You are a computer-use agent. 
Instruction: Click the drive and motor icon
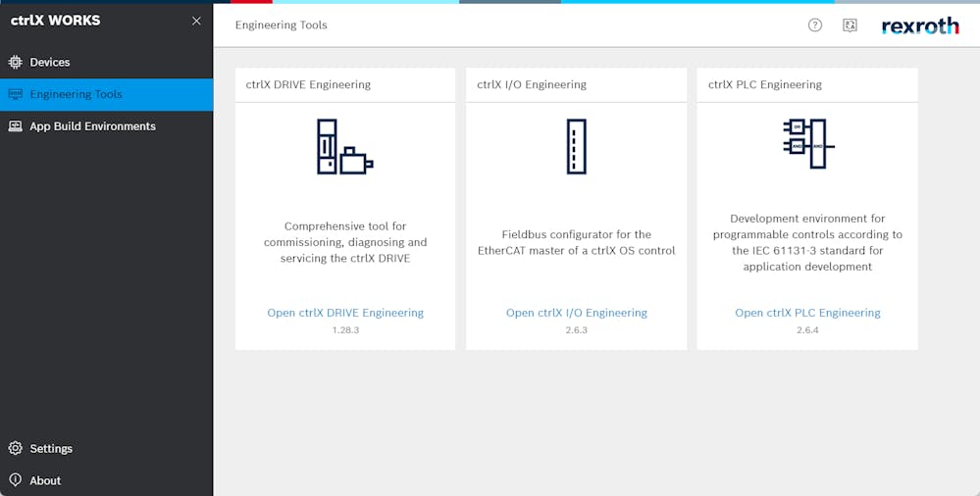pyautogui.click(x=345, y=147)
